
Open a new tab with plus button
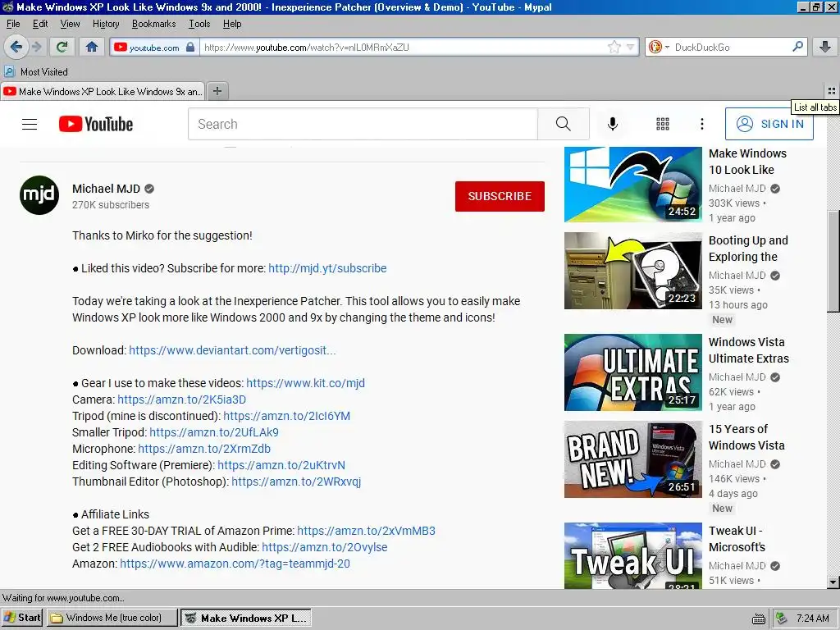[x=217, y=91]
